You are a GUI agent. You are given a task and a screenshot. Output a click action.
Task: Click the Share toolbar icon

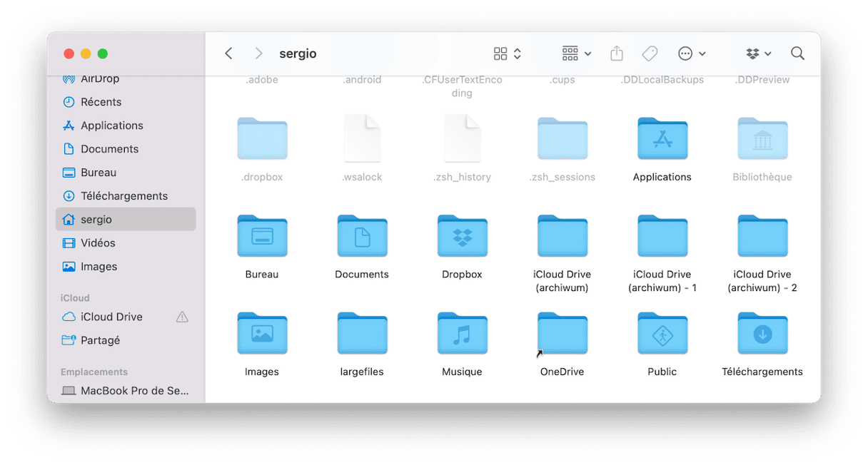617,53
